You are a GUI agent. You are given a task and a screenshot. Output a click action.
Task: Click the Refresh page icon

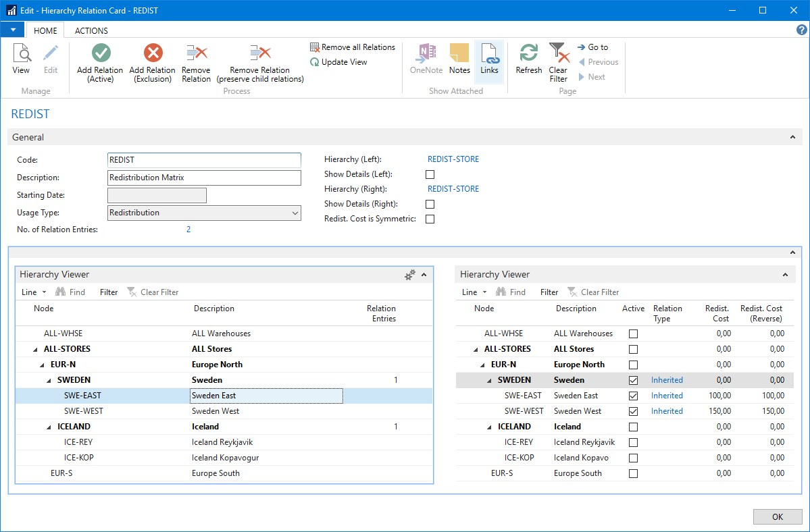tap(528, 53)
